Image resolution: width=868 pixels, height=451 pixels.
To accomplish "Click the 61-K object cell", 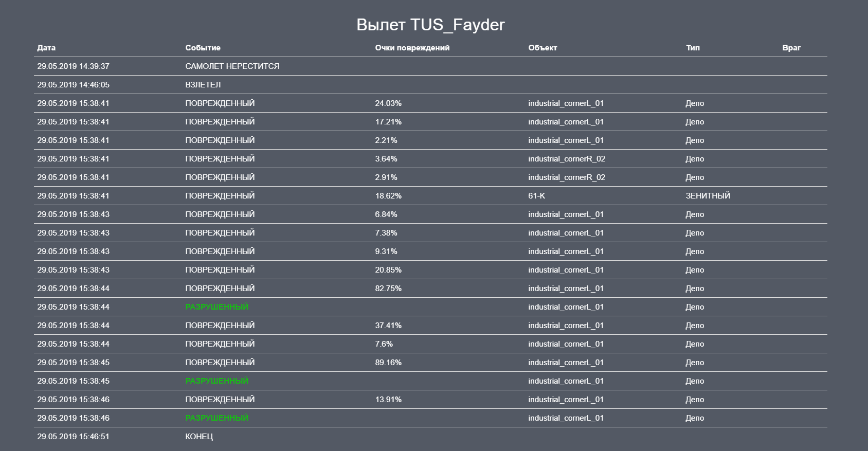I will 536,196.
